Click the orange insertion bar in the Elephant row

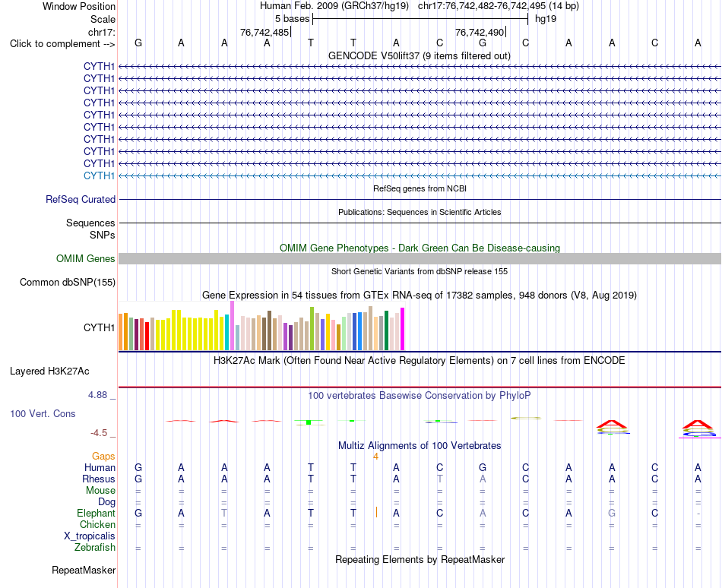[376, 512]
